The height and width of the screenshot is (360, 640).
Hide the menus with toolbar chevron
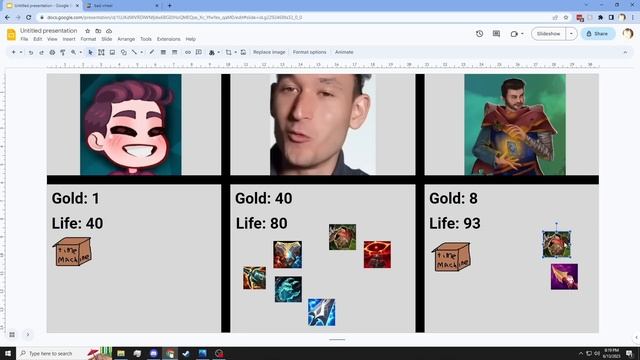pos(625,52)
